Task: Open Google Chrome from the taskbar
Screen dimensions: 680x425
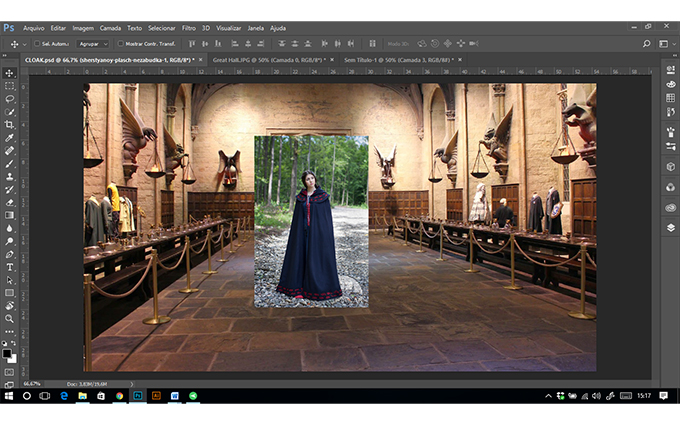Action: coord(119,396)
